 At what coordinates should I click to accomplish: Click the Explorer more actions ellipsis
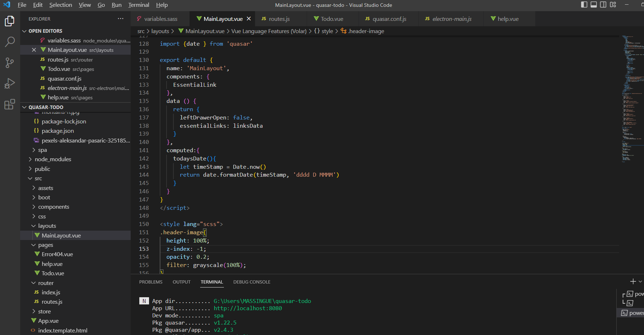pos(121,19)
